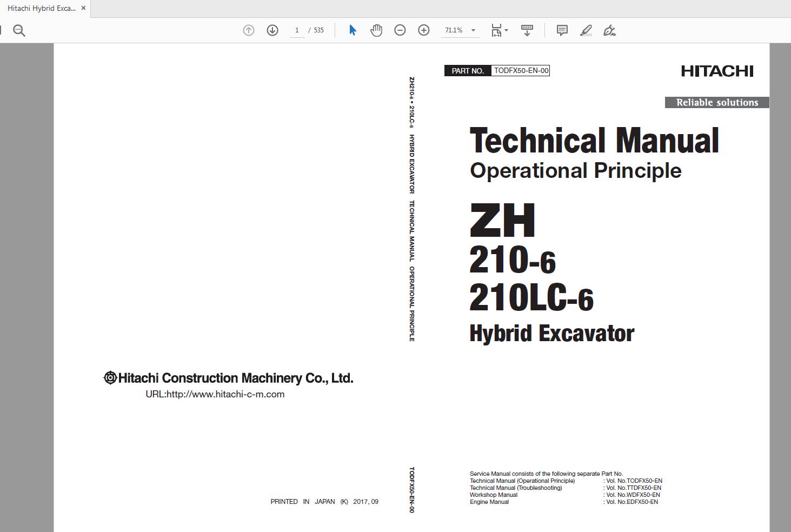Screen dimensions: 791x532
Task: Click the large ZH model text
Action: (x=502, y=220)
